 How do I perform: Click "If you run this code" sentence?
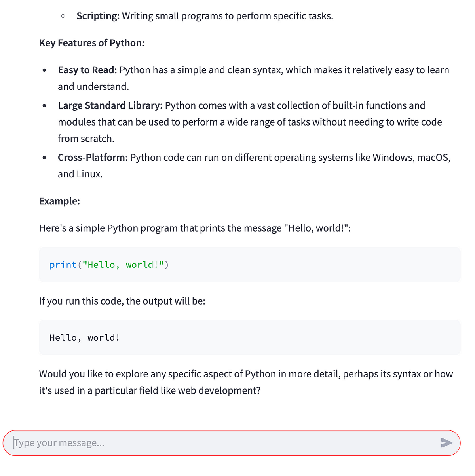[122, 301]
